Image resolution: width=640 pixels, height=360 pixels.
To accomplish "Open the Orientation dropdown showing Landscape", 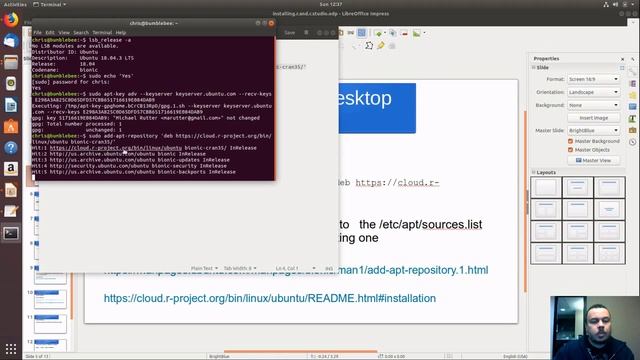I will point(593,92).
